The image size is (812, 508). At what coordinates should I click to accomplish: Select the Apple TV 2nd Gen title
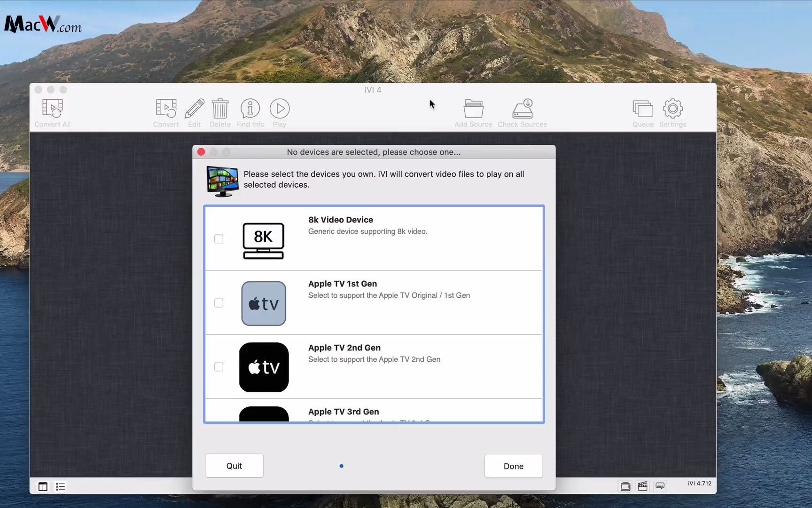point(344,348)
